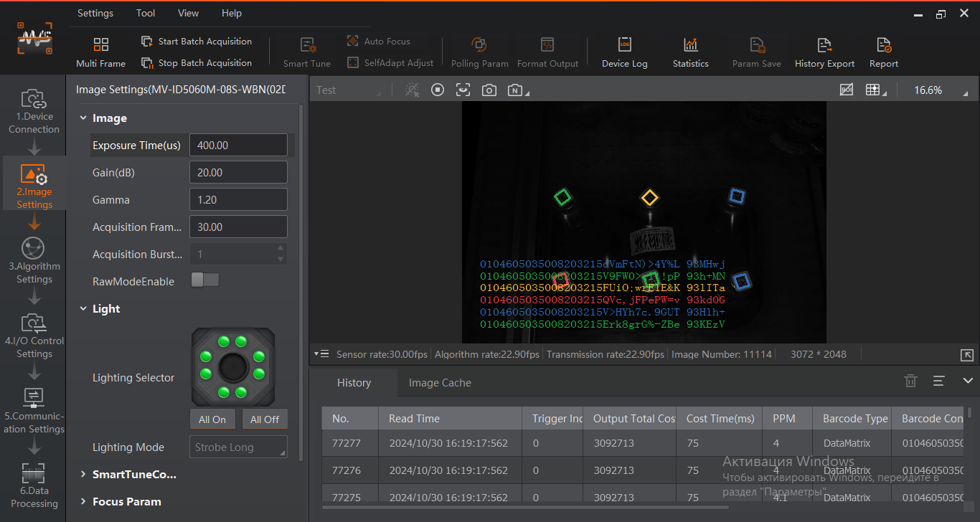Toggle the crosshair overlay icon by the grid
The width and height of the screenshot is (980, 522).
coord(847,90)
